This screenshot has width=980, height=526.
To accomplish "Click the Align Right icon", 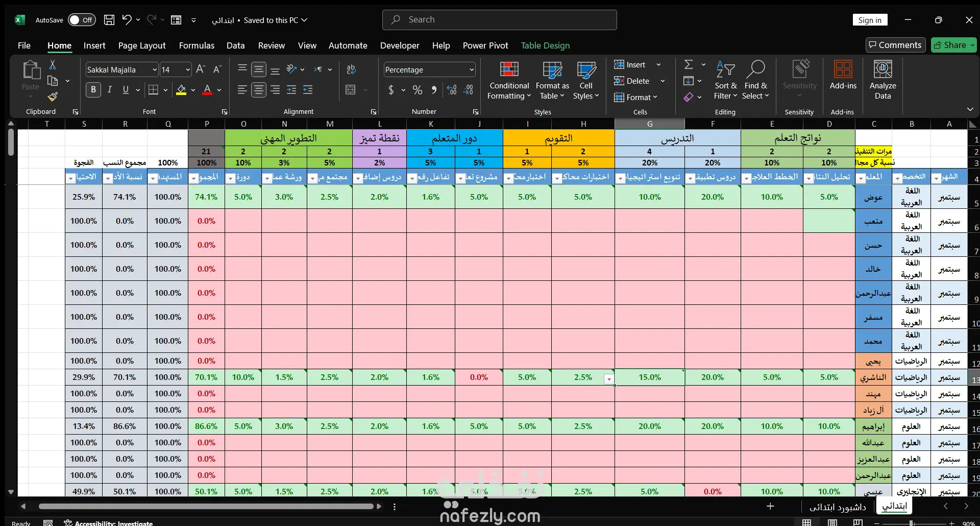I will 275,90.
